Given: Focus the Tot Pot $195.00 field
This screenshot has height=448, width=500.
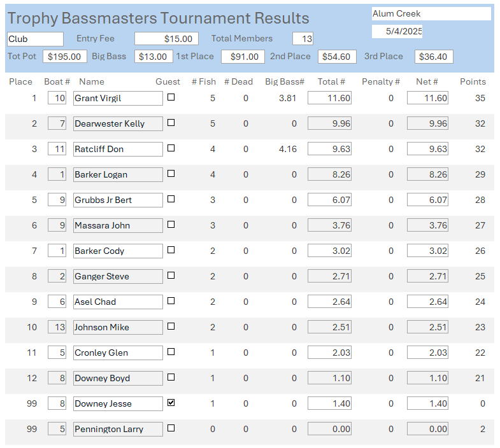Looking at the screenshot, I should [x=65, y=57].
